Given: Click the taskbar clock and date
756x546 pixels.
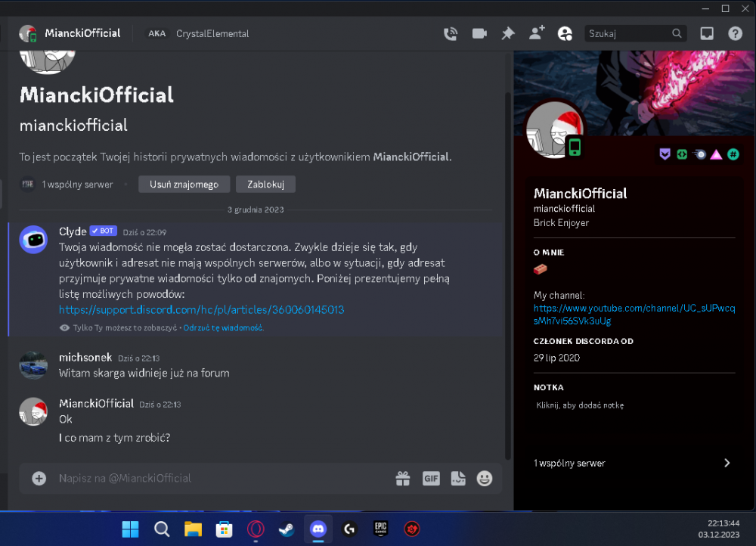Looking at the screenshot, I should [718, 529].
